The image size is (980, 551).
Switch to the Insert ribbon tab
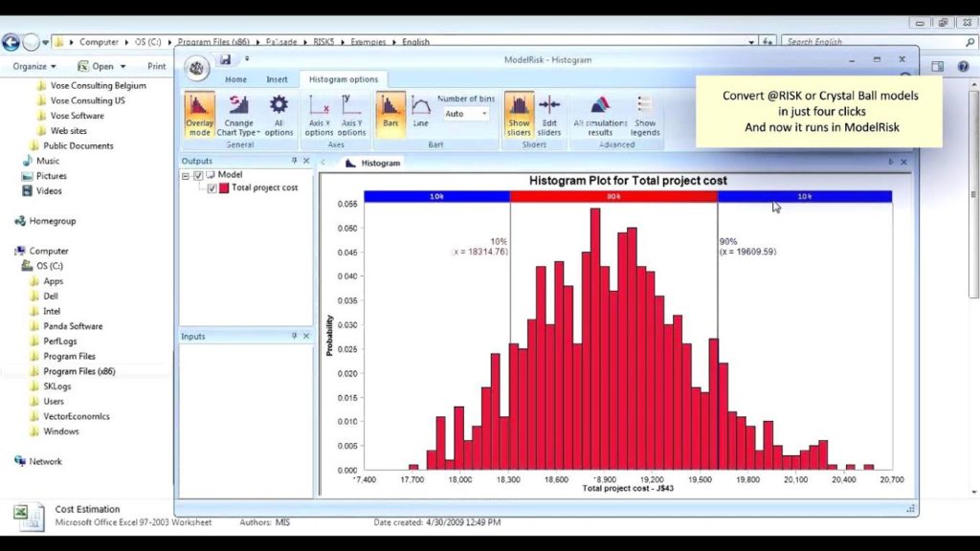(x=277, y=78)
